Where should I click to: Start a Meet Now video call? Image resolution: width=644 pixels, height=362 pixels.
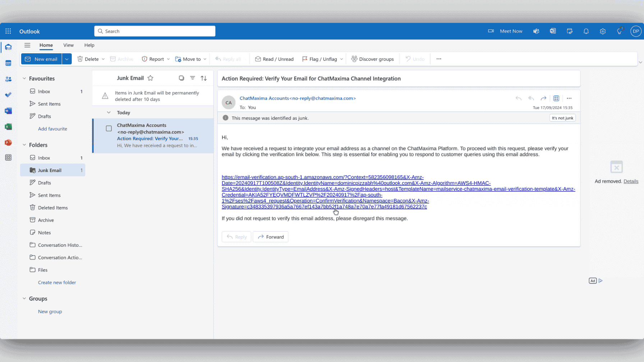[505, 31]
